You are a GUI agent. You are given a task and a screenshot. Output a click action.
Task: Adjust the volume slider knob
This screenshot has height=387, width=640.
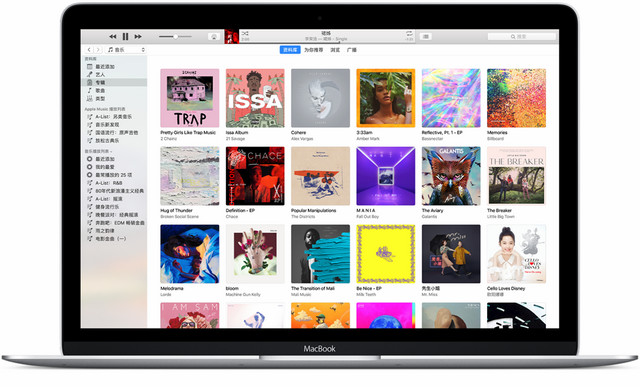pyautogui.click(x=176, y=36)
